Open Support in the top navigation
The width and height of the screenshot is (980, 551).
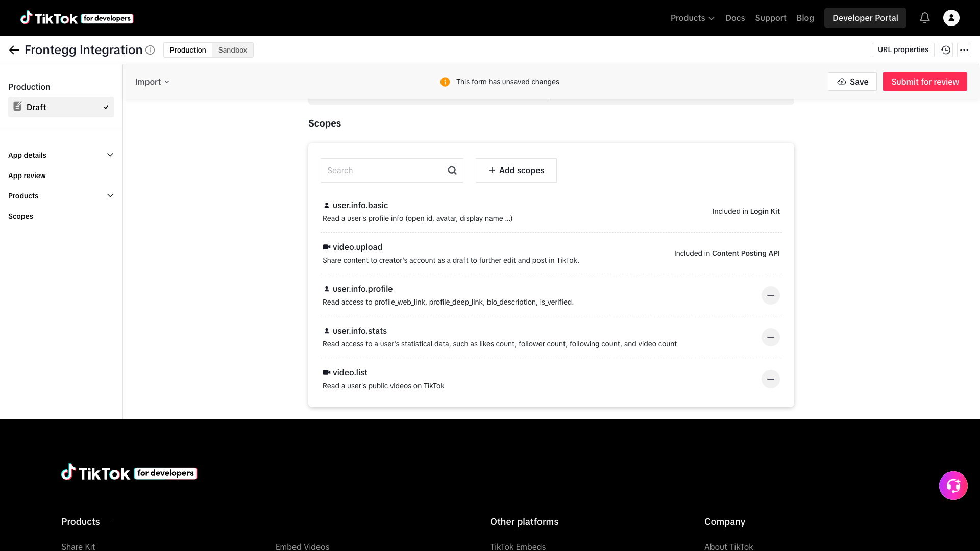771,18
